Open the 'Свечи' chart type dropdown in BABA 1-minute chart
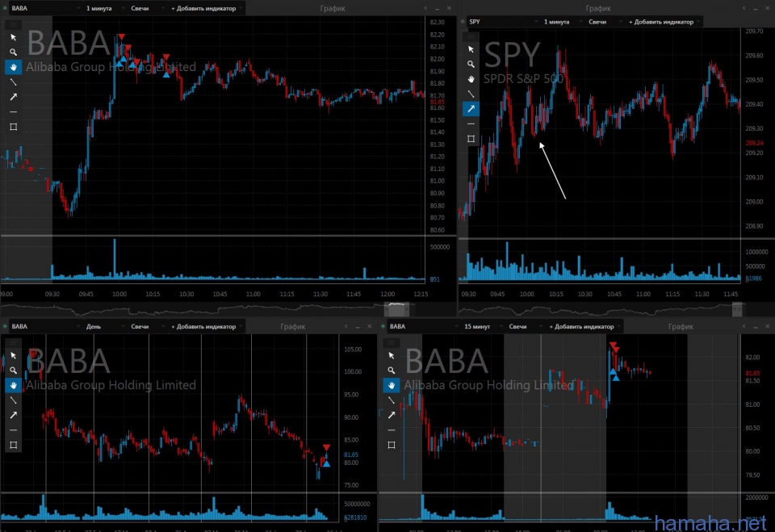The image size is (775, 532). pyautogui.click(x=147, y=8)
